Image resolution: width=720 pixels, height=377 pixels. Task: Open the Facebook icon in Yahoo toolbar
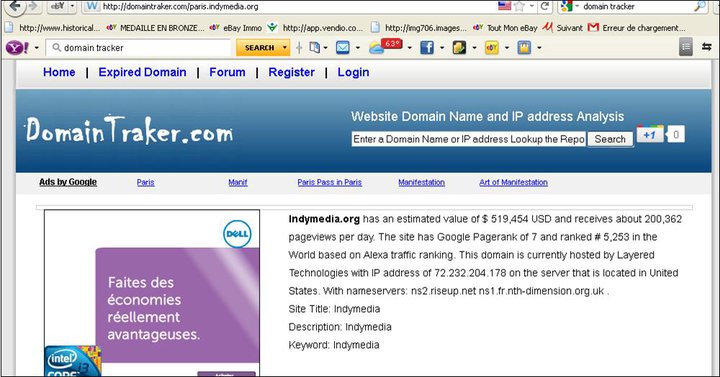[427, 47]
